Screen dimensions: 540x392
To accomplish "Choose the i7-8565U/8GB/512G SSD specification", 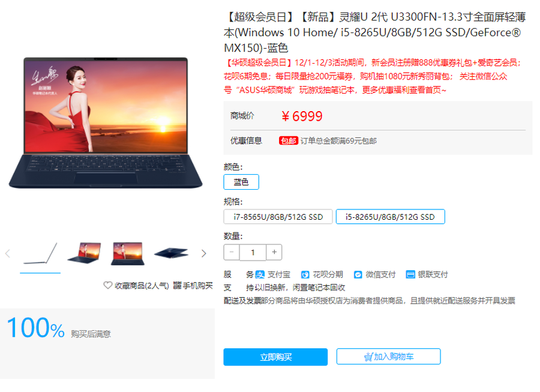I will pyautogui.click(x=278, y=217).
